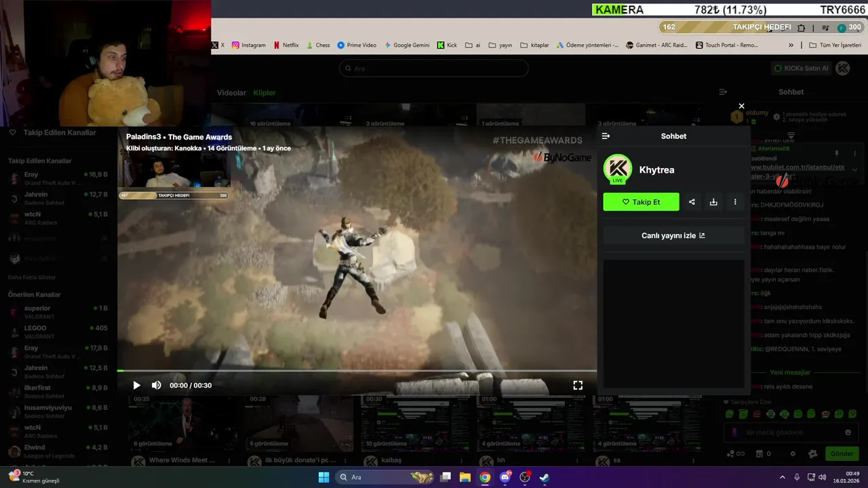The height and width of the screenshot is (488, 868).
Task: Open the kalbaş clip thumbnail
Action: [x=415, y=422]
